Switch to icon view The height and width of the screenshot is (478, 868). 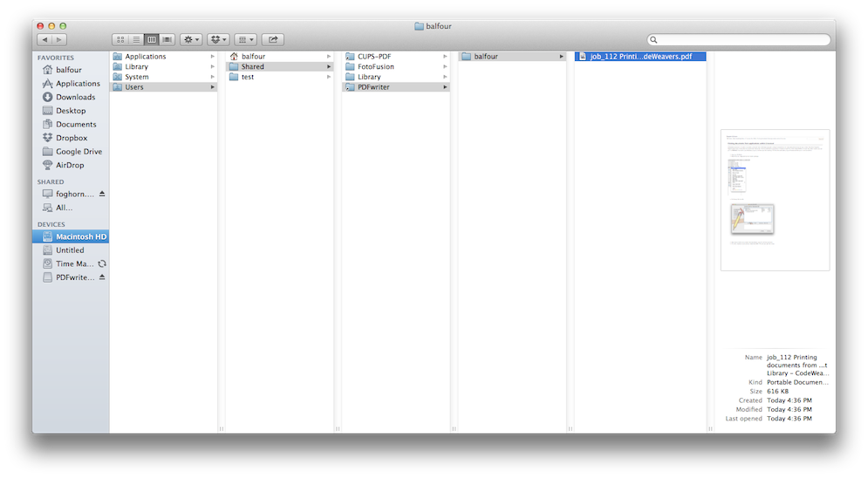coord(120,40)
